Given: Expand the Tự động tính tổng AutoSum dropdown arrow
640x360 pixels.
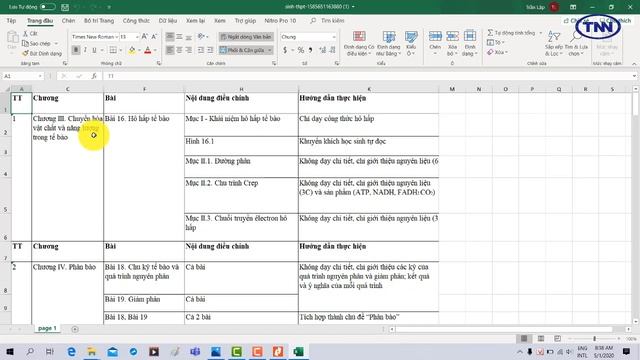Looking at the screenshot, I should point(541,33).
